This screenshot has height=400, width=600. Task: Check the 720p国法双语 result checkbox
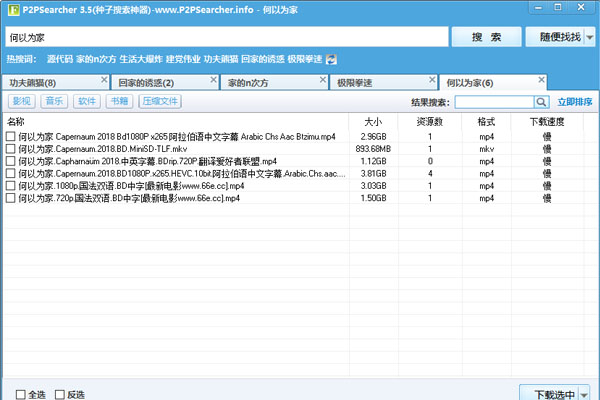(x=10, y=198)
